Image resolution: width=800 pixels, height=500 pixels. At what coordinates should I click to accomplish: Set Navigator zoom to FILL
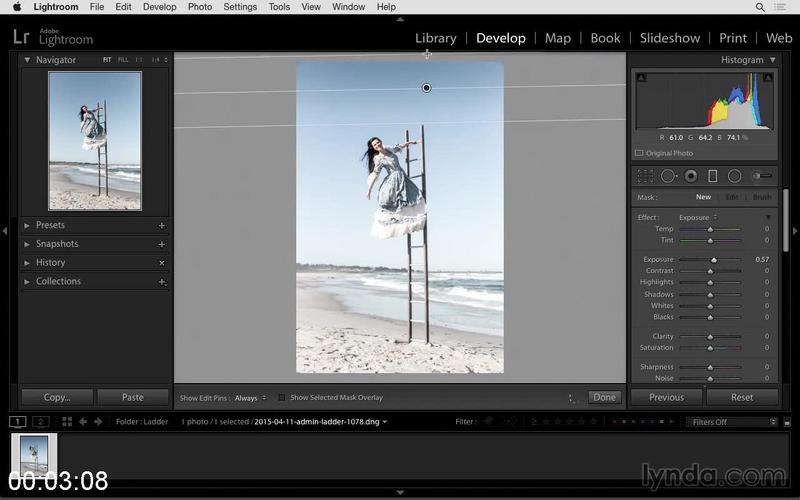coord(123,60)
